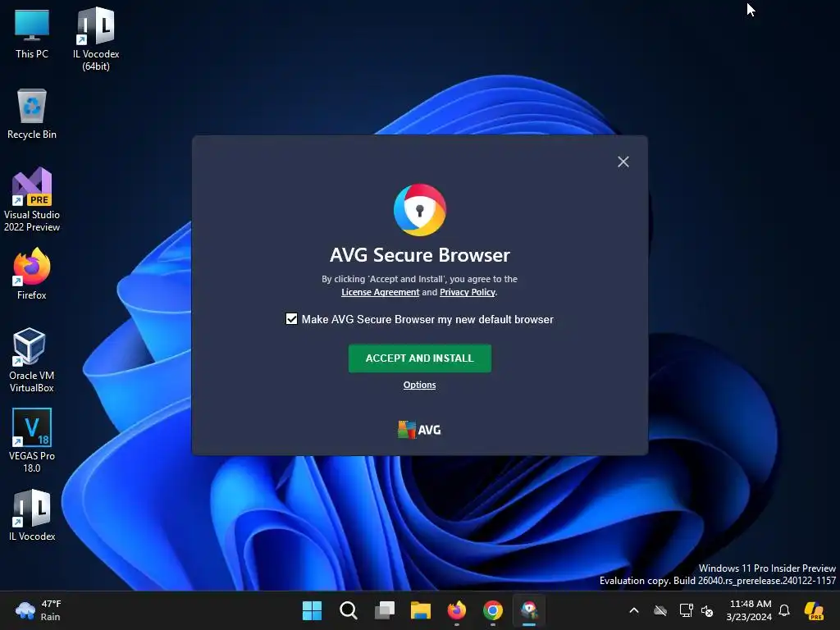Screen dimensions: 840x630
Task: Open Task View from taskbar
Action: point(384,610)
